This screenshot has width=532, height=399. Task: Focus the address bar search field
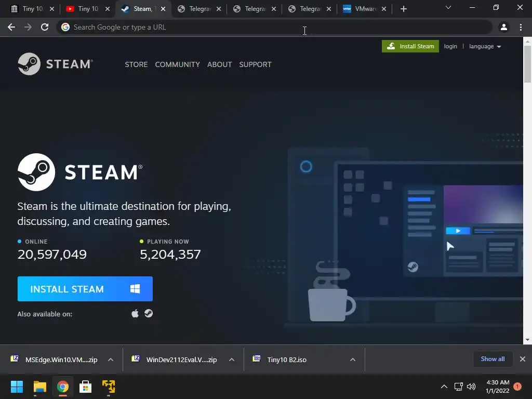coord(275,27)
